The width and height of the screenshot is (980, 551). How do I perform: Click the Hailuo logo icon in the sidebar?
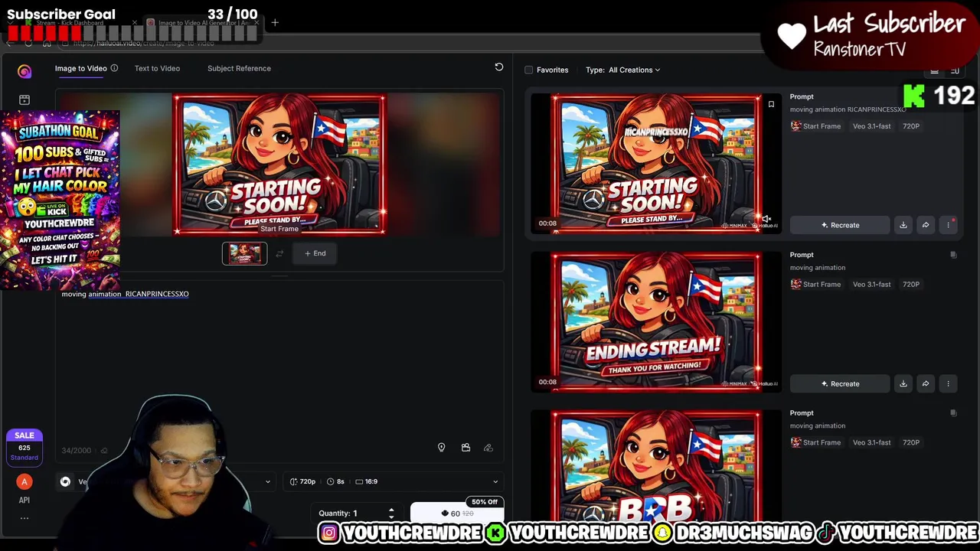(24, 71)
